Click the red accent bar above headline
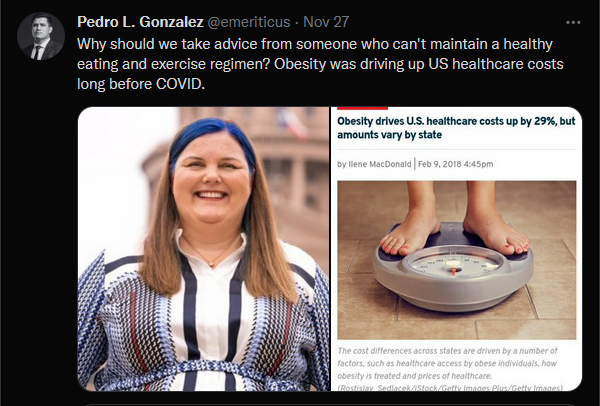This screenshot has height=406, width=600. coord(362,108)
